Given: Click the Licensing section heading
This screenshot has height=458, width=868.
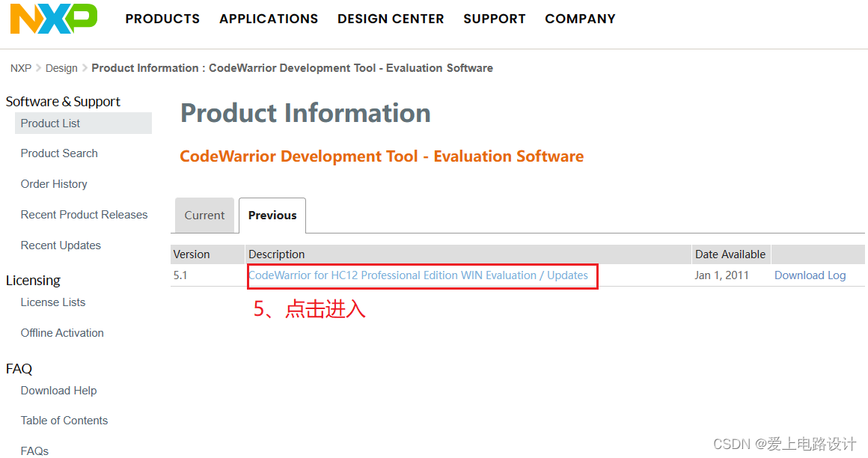Looking at the screenshot, I should [33, 280].
